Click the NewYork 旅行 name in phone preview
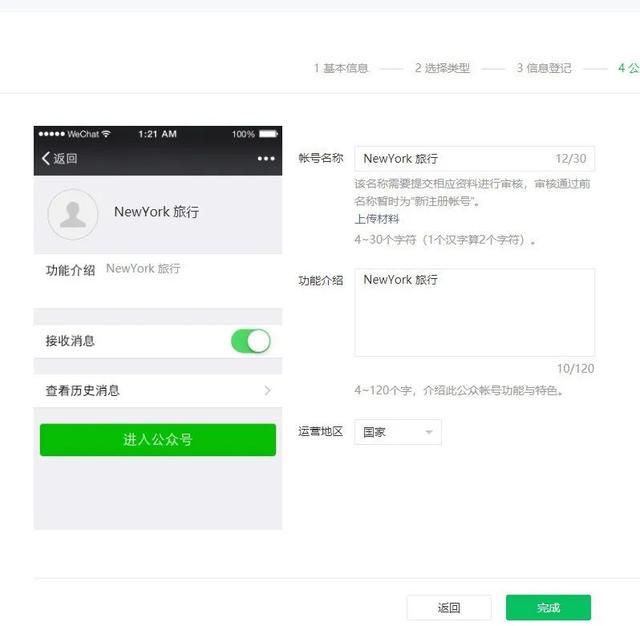 coord(157,211)
